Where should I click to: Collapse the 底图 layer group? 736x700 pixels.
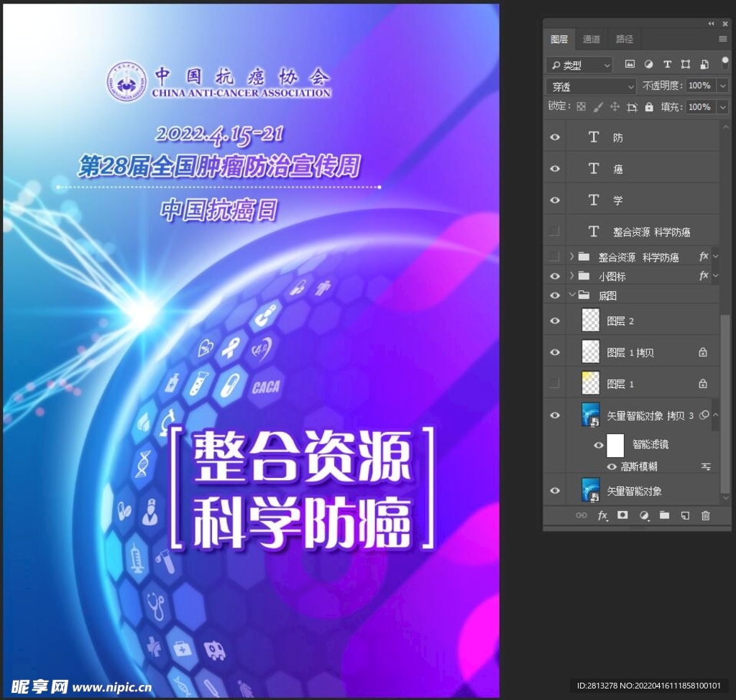[571, 295]
